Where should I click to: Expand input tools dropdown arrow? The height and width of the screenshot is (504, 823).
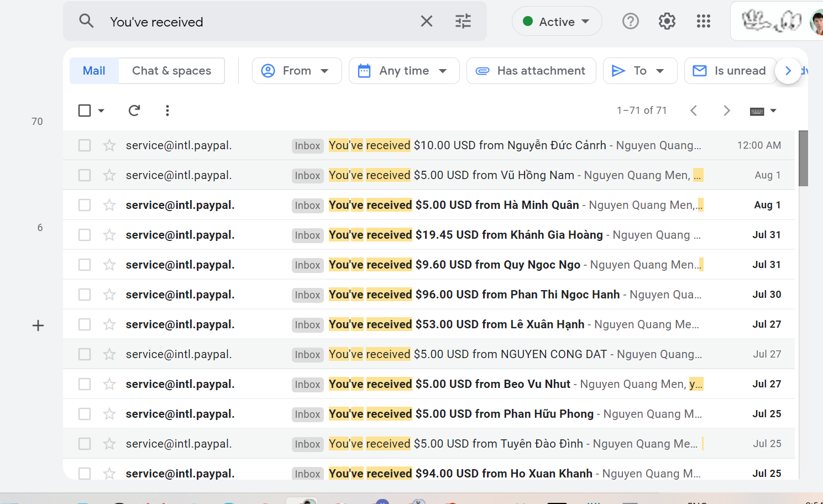(x=773, y=111)
